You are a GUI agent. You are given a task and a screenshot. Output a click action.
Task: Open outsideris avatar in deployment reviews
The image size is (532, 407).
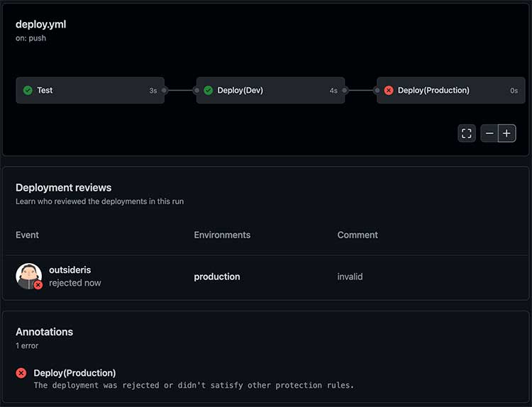click(28, 276)
